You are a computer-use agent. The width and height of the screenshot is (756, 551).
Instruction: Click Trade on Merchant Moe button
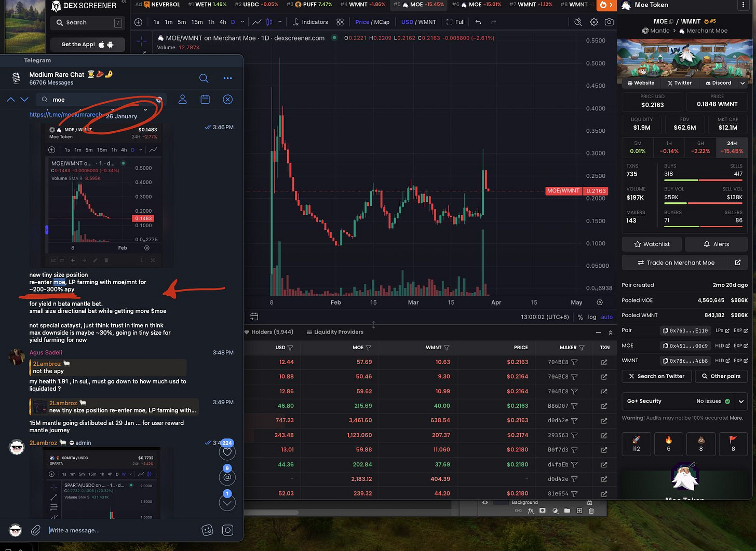[685, 263]
